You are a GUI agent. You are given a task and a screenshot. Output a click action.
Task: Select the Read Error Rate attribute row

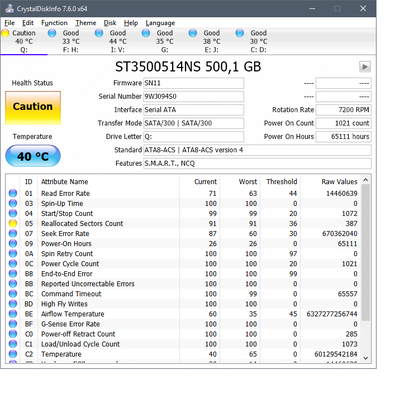tap(183, 193)
